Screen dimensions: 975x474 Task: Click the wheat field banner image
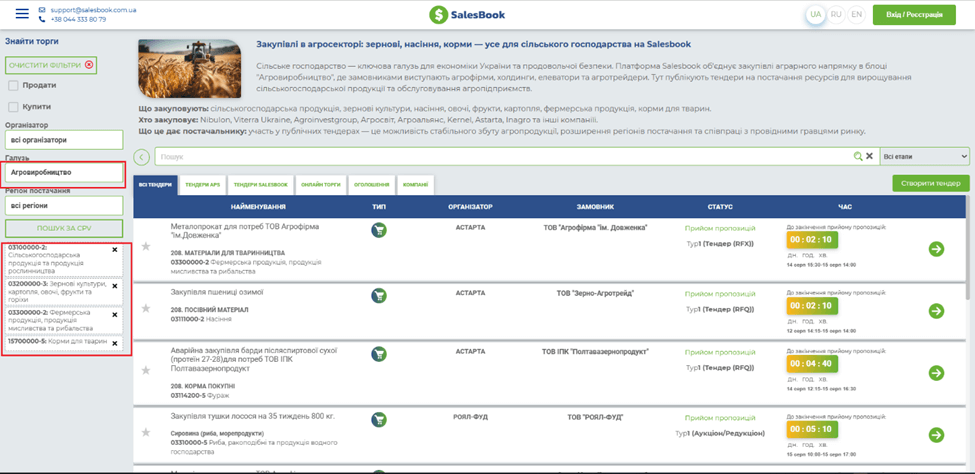(190, 68)
